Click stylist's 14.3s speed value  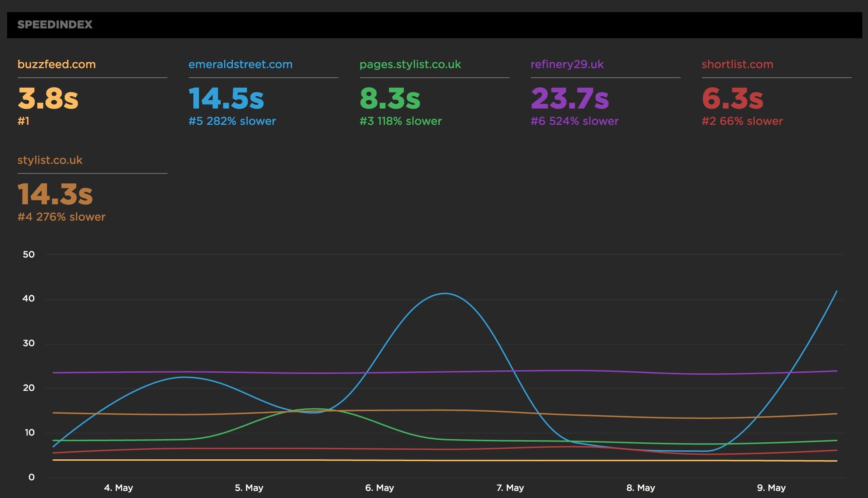tap(55, 194)
